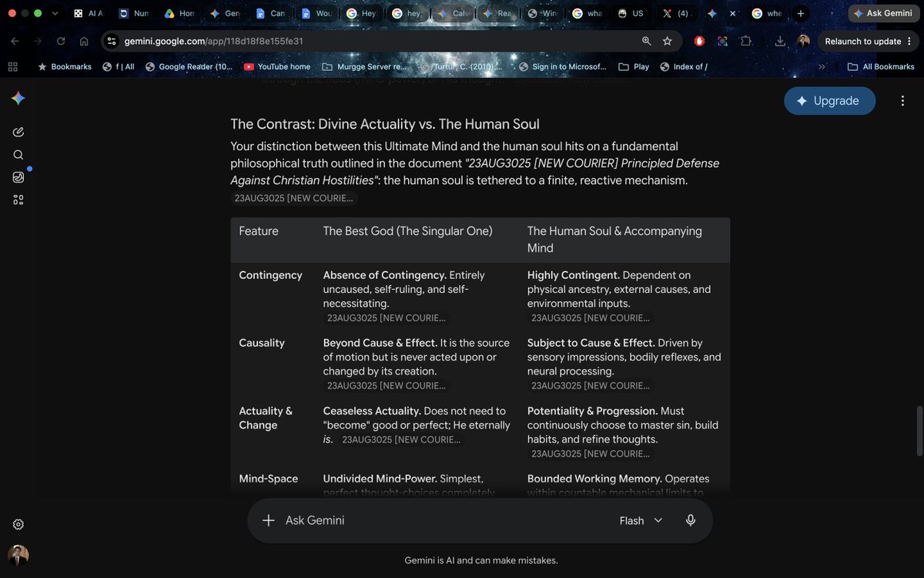
Task: Open the Sign in to Microsoft bookmark
Action: tap(563, 67)
